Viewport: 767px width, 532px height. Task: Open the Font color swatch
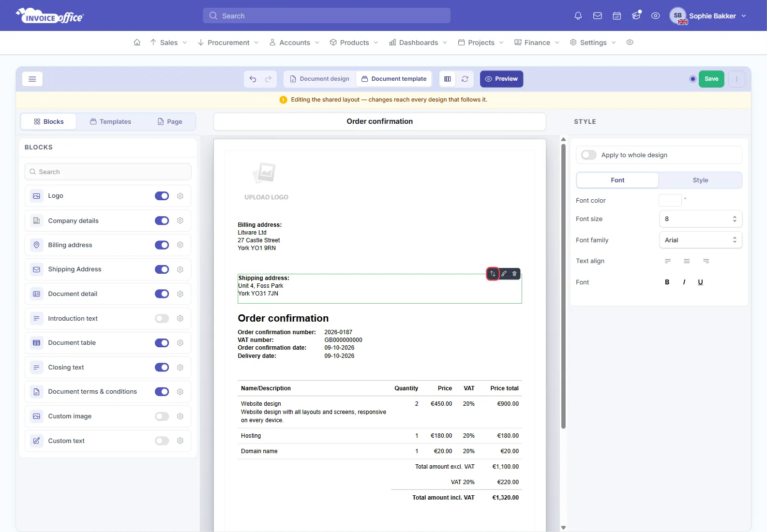pyautogui.click(x=670, y=200)
